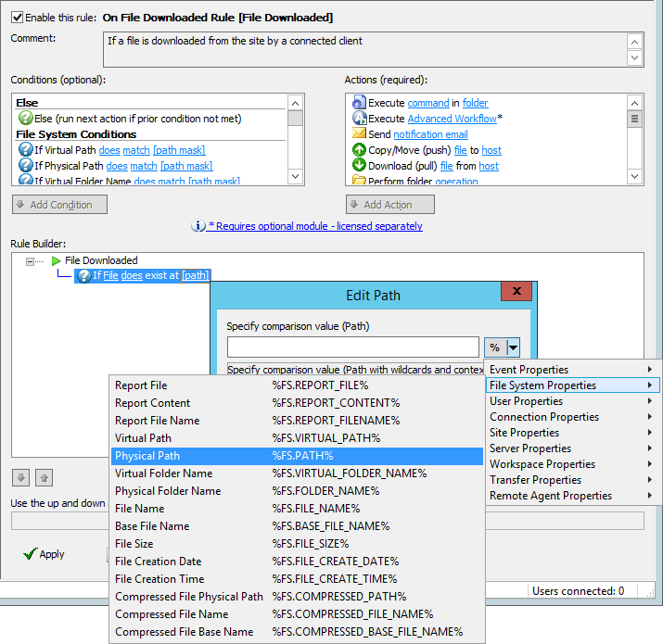The width and height of the screenshot is (663, 644).
Task: Click the Execute command action icon
Action: [x=359, y=103]
